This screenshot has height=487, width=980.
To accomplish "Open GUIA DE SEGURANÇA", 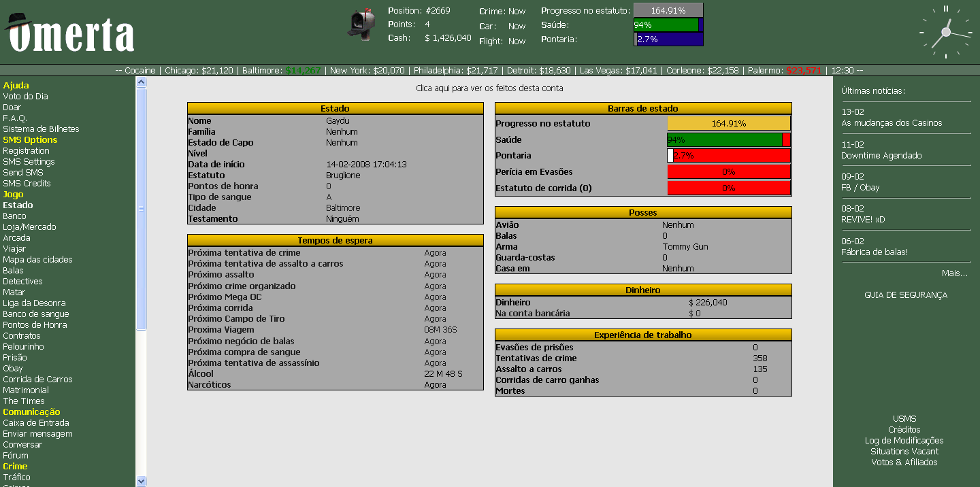I will tap(905, 295).
